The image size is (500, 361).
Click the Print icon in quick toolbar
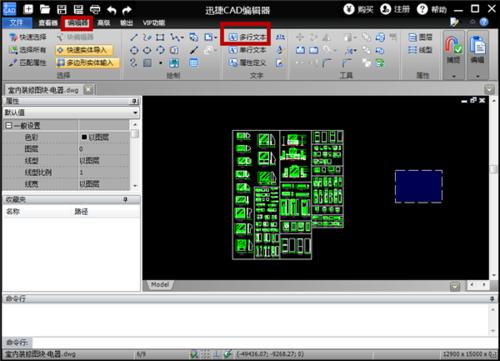[95, 9]
